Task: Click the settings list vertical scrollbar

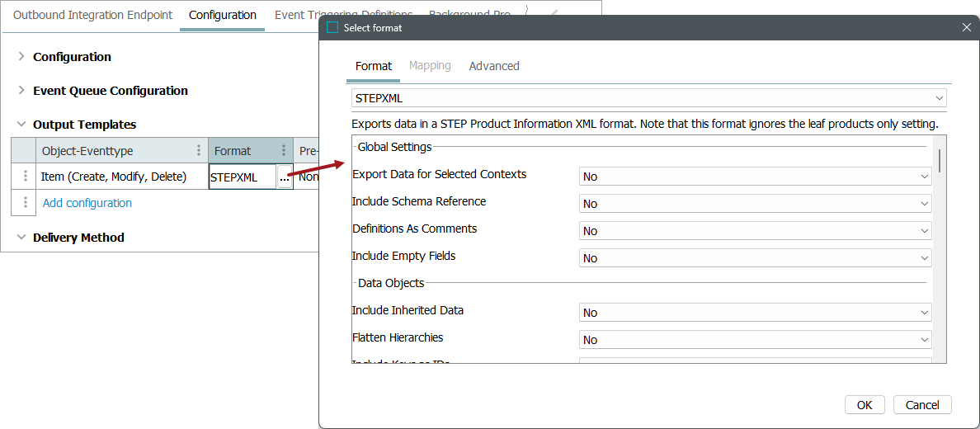Action: coord(940,247)
